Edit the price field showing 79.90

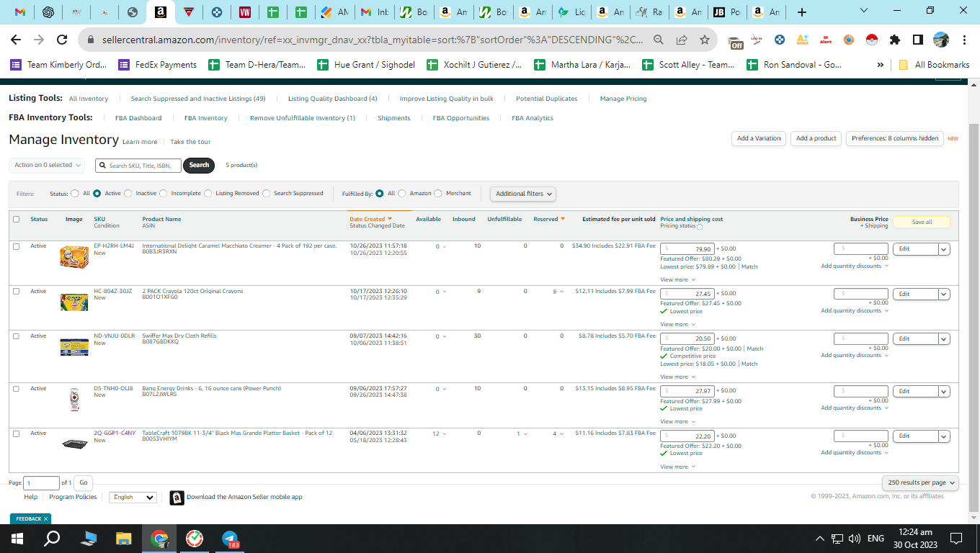687,249
